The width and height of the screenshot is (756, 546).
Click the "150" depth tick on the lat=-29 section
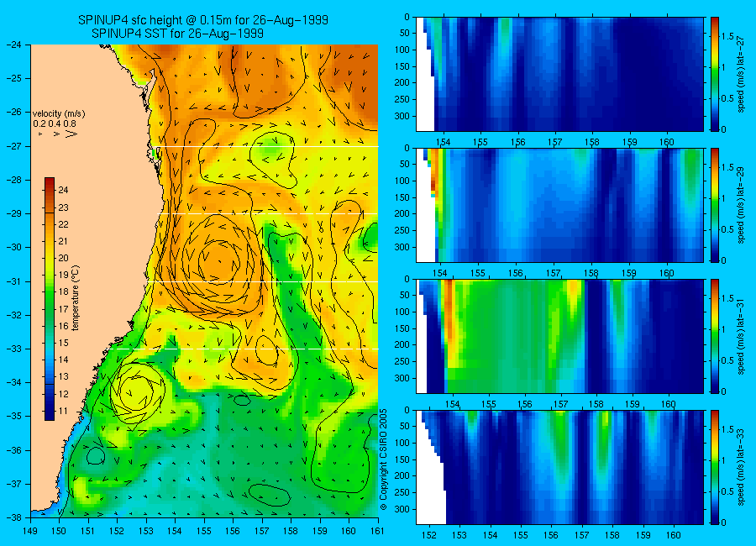tap(402, 197)
